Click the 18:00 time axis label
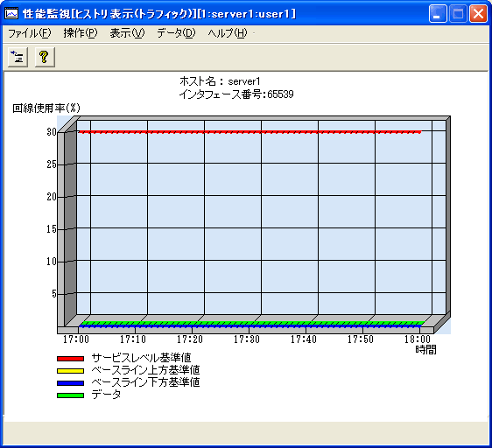Viewport: 492px width, 448px height. point(418,339)
